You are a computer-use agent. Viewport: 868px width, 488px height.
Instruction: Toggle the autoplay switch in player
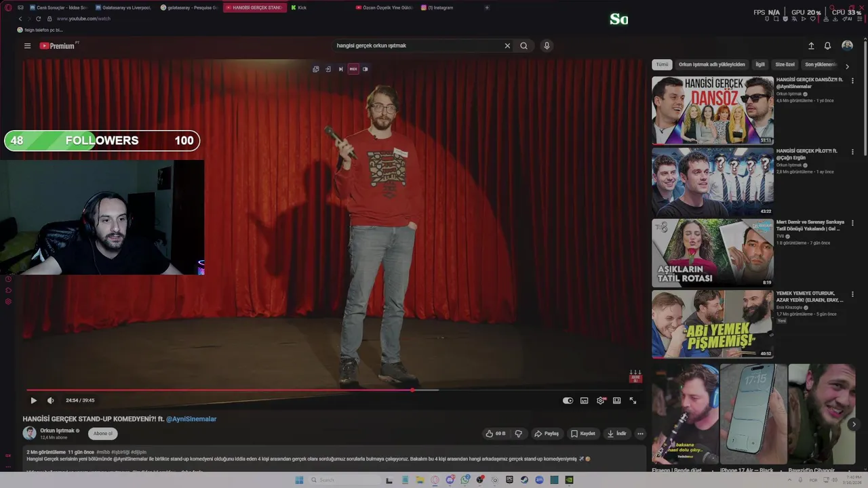(x=568, y=401)
